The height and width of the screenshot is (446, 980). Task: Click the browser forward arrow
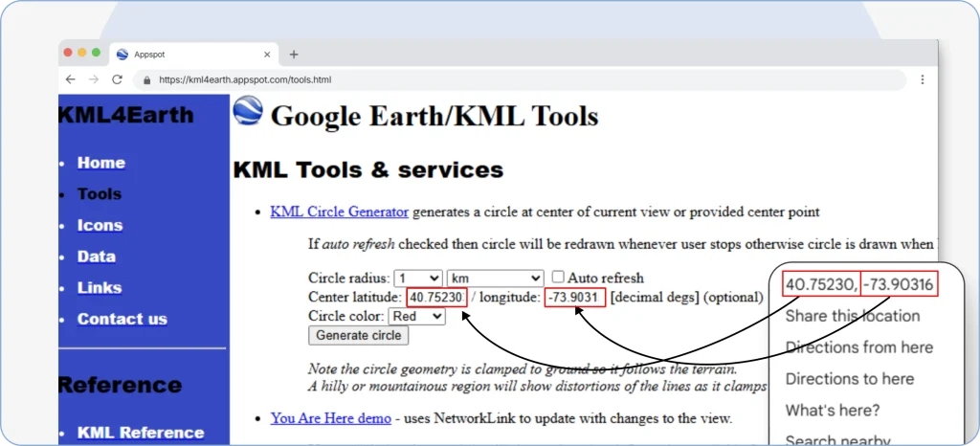click(x=93, y=79)
